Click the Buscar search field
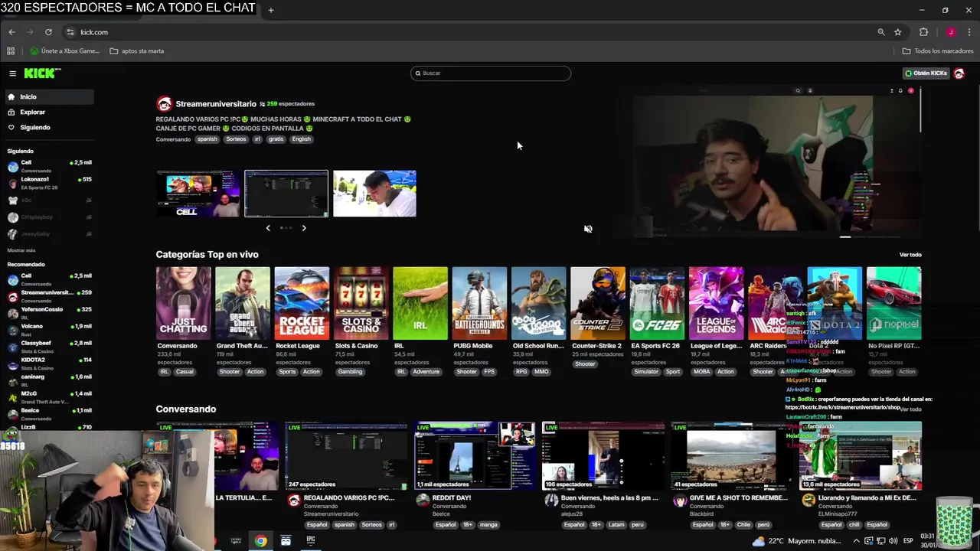The height and width of the screenshot is (551, 980). point(491,73)
